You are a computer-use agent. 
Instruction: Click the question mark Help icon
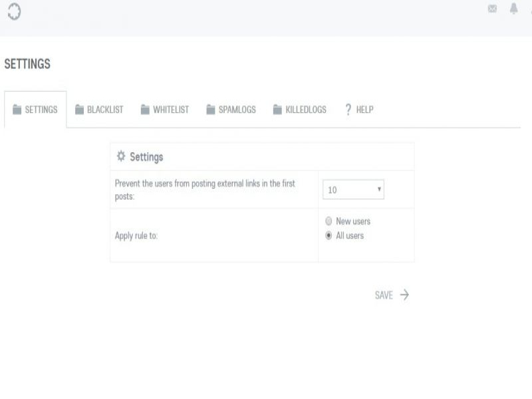point(348,110)
